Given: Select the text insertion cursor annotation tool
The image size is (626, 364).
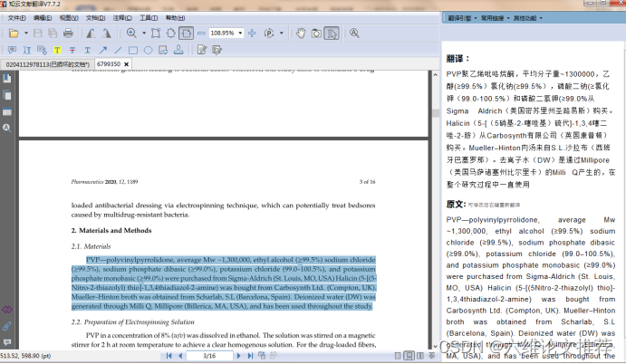Looking at the screenshot, I should coord(27,50).
